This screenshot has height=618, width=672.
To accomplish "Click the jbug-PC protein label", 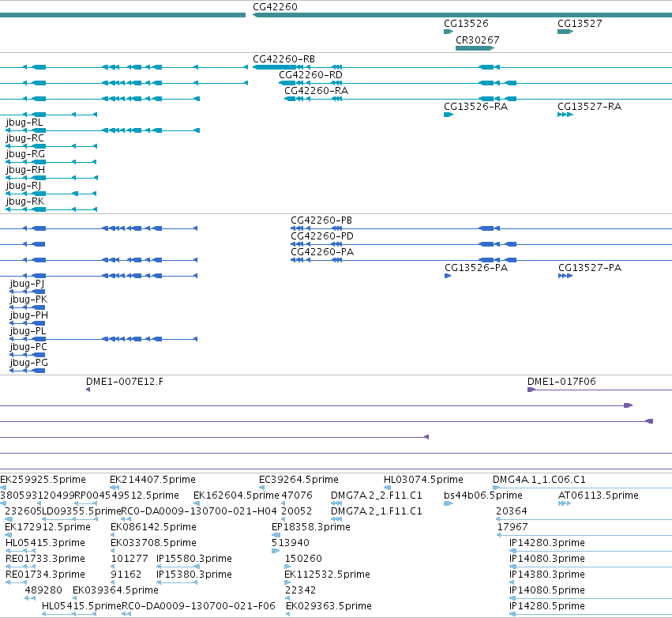I will [28, 347].
